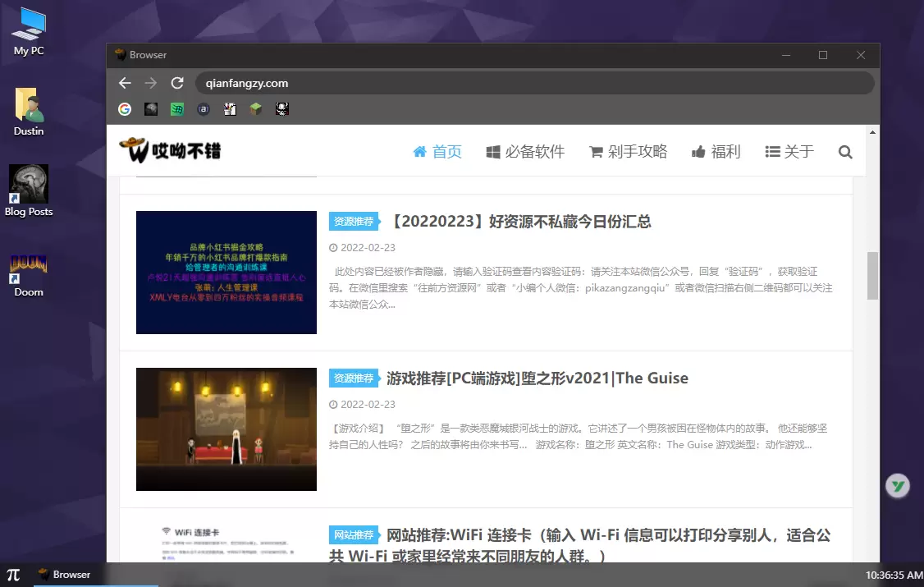This screenshot has height=587, width=924.
Task: Open the 首页 nav menu item
Action: pyautogui.click(x=437, y=152)
